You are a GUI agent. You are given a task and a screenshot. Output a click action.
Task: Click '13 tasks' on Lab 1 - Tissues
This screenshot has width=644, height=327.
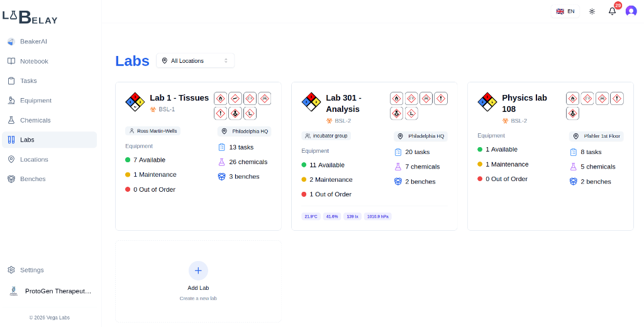(241, 147)
